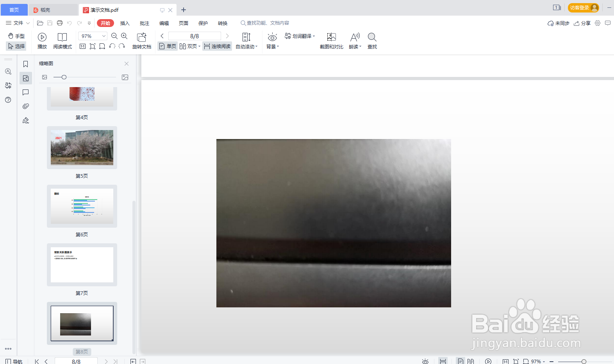This screenshot has height=364, width=614.
Task: Click the print icon
Action: coord(60,23)
